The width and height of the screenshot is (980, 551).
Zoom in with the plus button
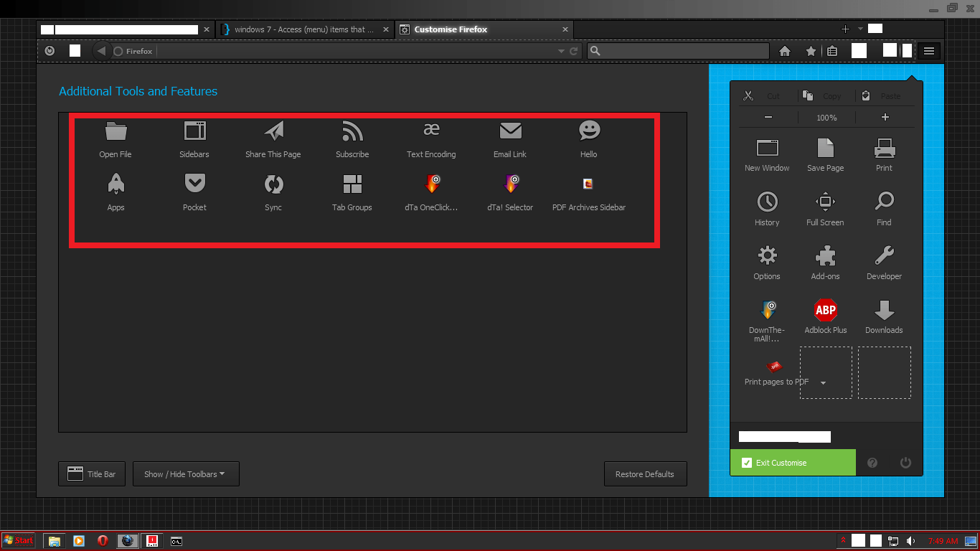point(885,117)
